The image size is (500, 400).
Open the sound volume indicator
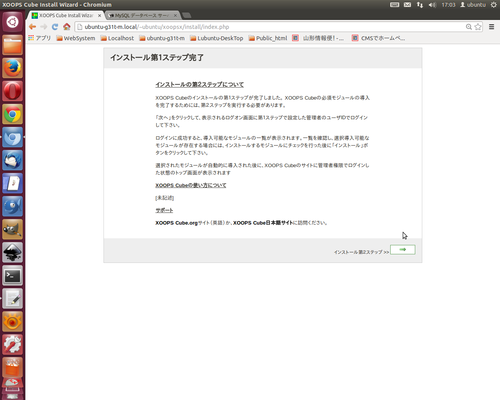(x=432, y=5)
